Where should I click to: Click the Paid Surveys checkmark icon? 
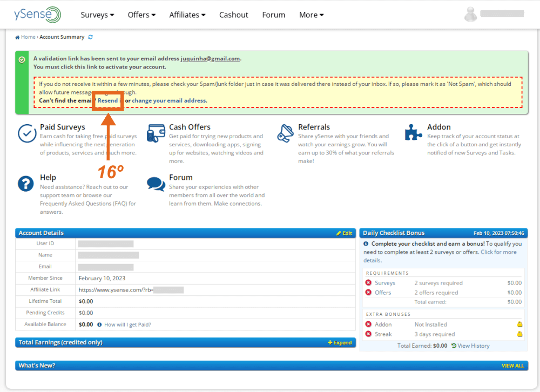coord(27,134)
